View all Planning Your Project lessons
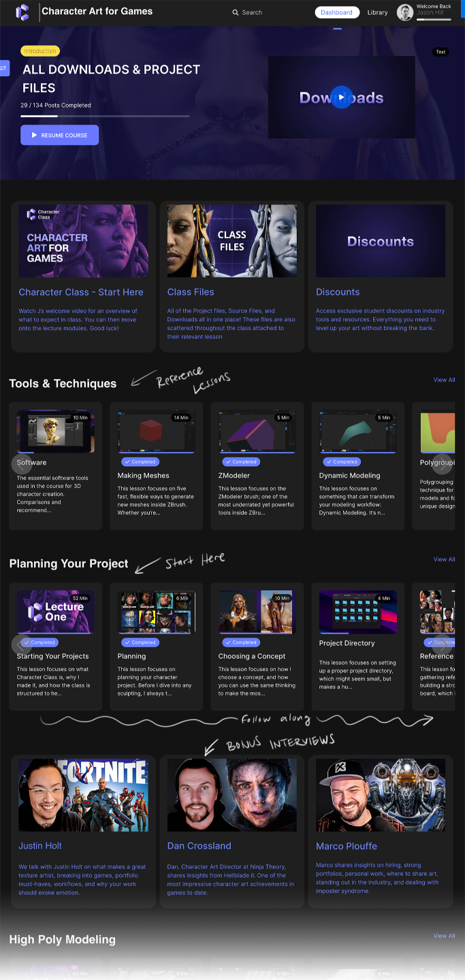 click(x=444, y=559)
